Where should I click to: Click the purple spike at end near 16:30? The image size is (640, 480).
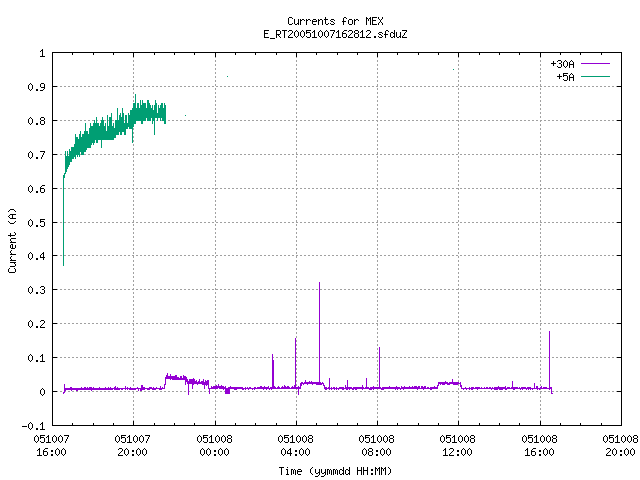[x=549, y=359]
